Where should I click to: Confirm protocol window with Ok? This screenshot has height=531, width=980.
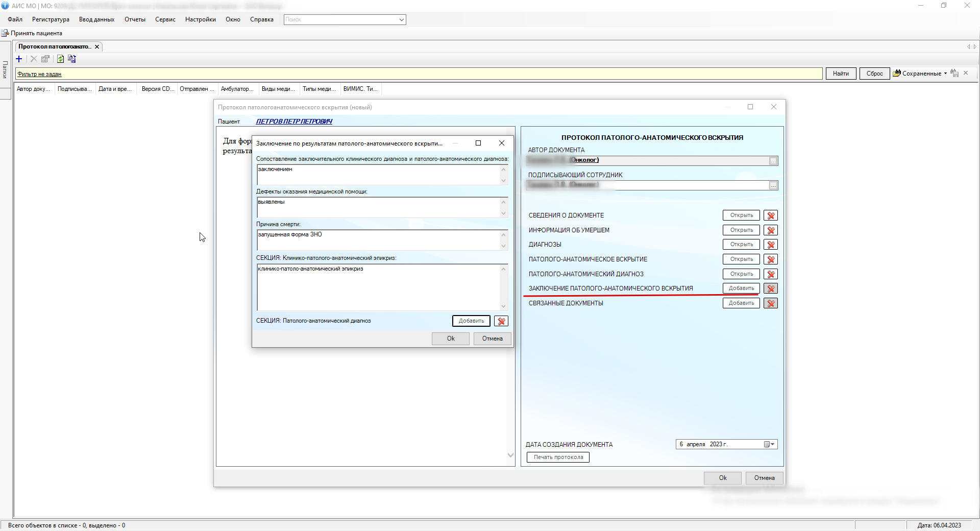(x=723, y=478)
